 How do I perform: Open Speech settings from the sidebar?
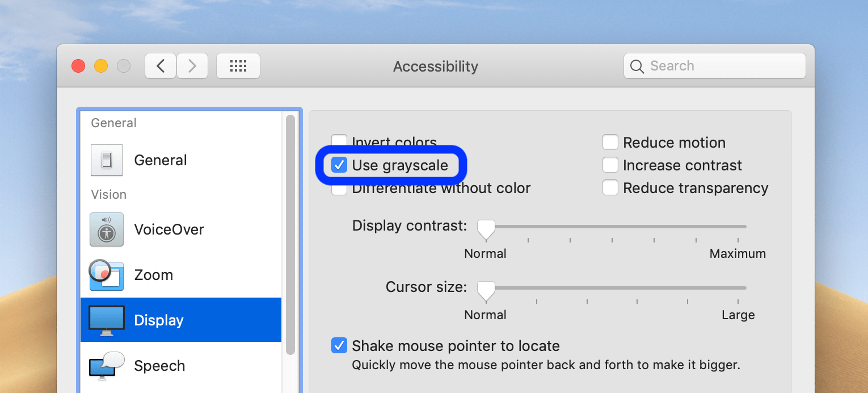pyautogui.click(x=107, y=366)
